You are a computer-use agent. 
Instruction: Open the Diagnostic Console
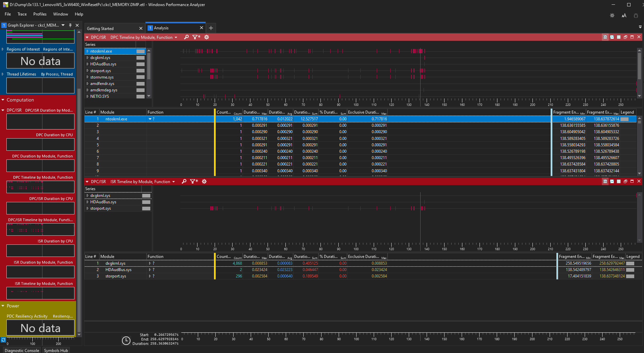tap(22, 350)
